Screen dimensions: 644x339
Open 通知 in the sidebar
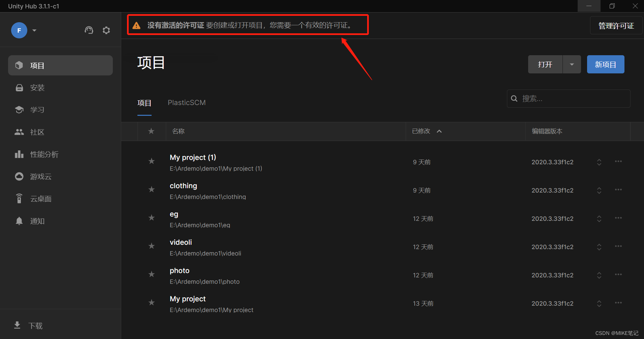point(60,221)
